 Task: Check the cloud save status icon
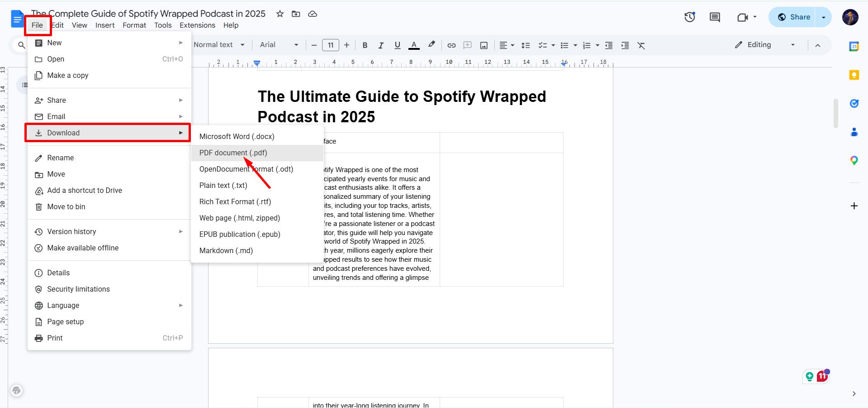pos(313,14)
